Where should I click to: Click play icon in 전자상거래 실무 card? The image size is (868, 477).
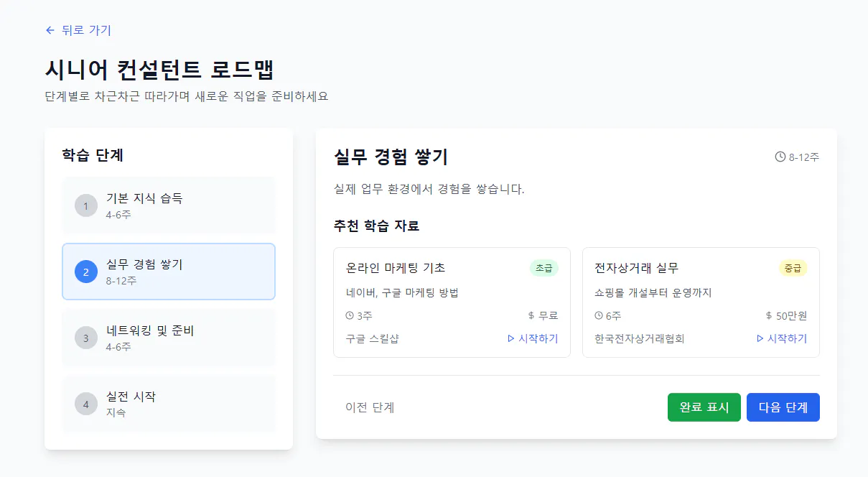click(760, 338)
